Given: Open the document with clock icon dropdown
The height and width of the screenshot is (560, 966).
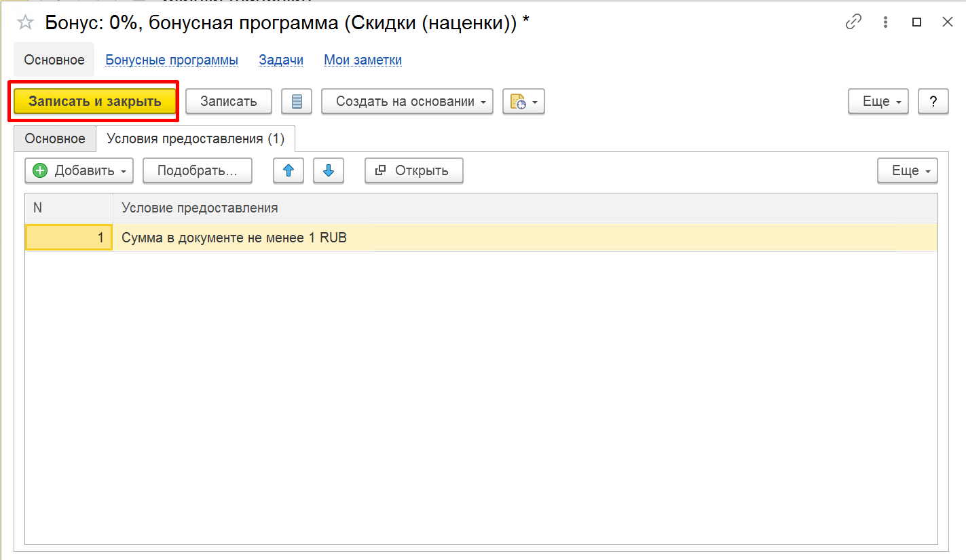Looking at the screenshot, I should point(523,102).
